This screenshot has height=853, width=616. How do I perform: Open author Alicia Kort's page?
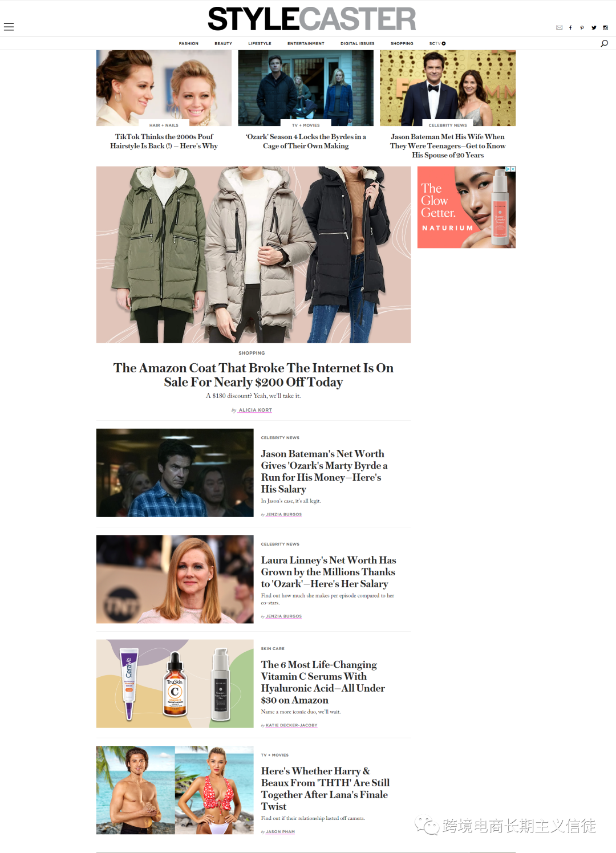click(x=255, y=410)
